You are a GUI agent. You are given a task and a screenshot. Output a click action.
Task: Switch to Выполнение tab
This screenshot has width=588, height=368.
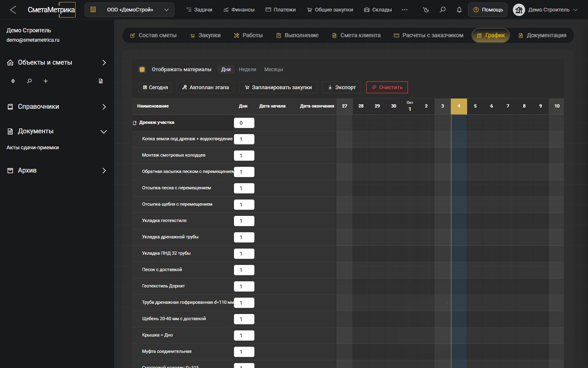[x=297, y=36]
